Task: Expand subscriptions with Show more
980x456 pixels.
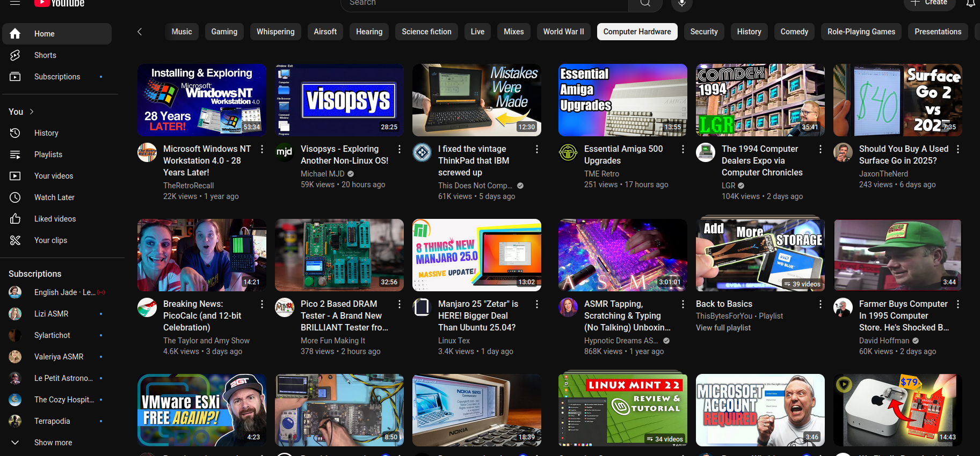Action: pos(57,443)
